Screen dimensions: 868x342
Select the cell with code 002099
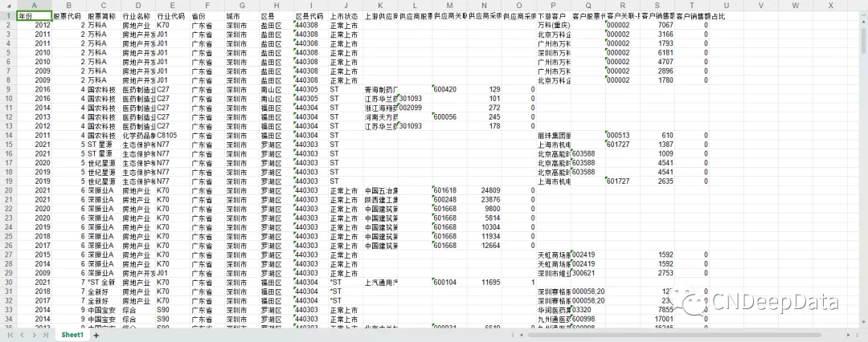416,108
